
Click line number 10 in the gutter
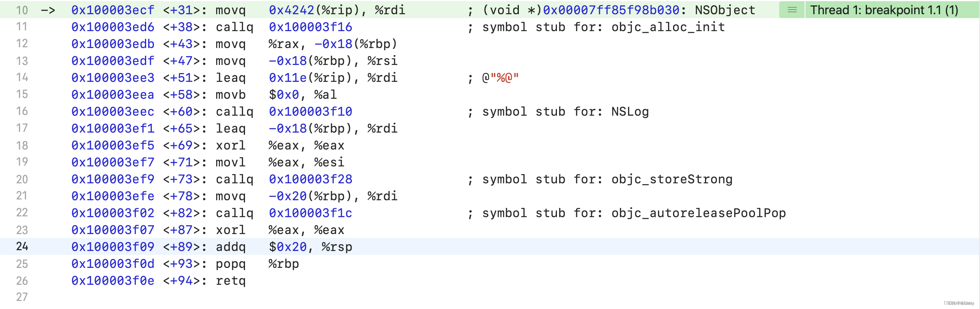click(22, 10)
